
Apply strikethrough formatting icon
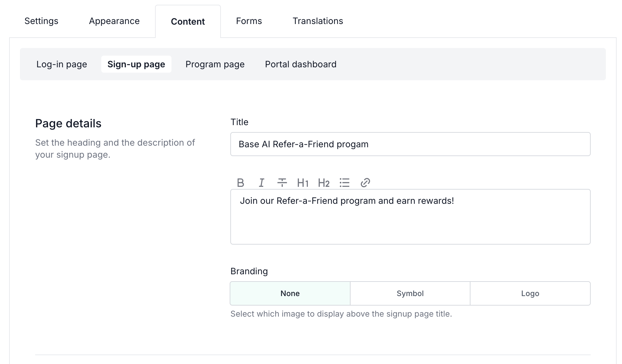point(282,183)
